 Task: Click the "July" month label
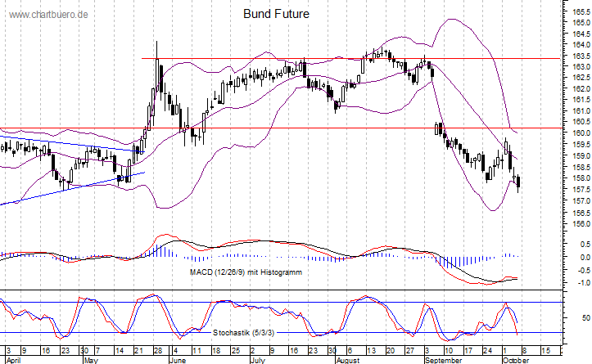click(258, 360)
